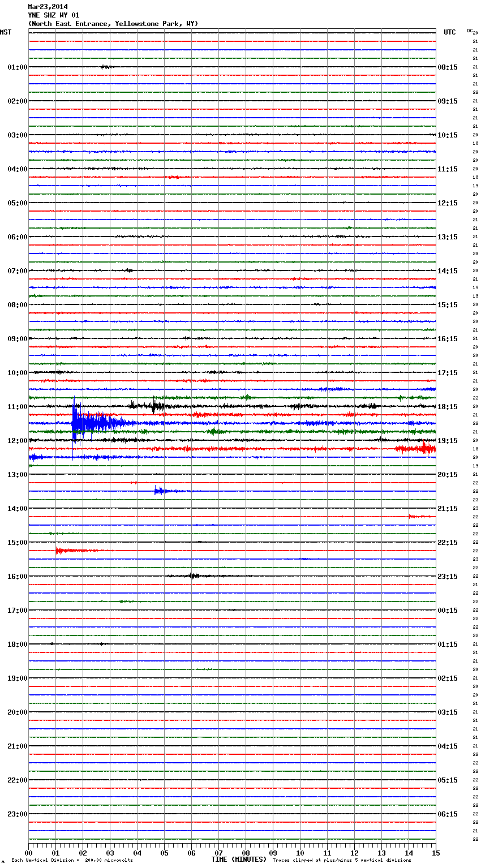
Task: Click the 23:15 UTC time label
Action: (x=448, y=577)
